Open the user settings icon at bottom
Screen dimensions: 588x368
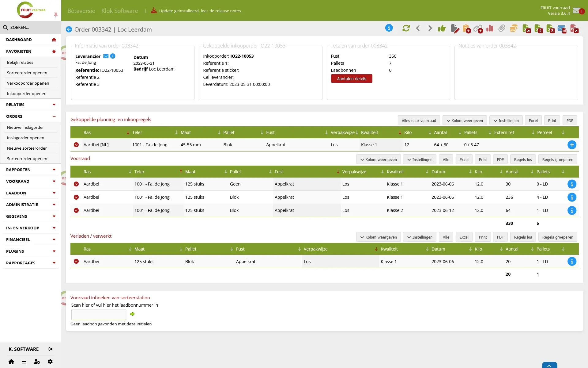37,362
